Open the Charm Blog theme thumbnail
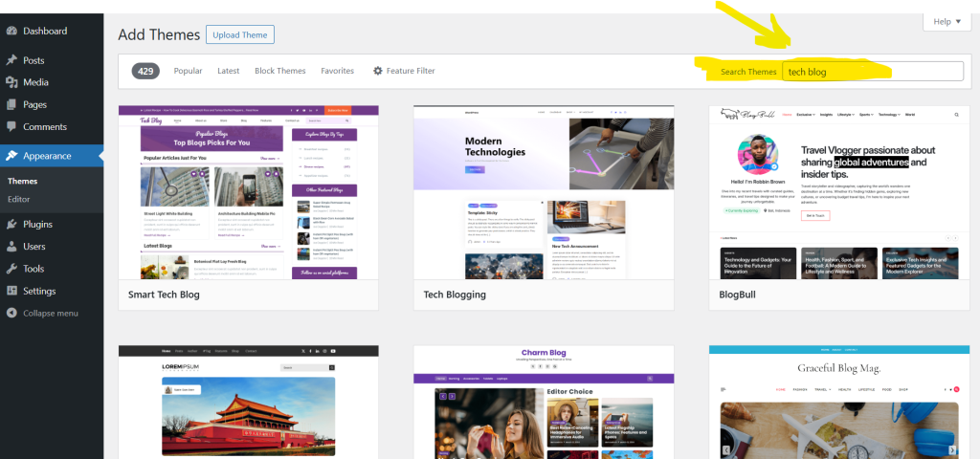 click(544, 403)
